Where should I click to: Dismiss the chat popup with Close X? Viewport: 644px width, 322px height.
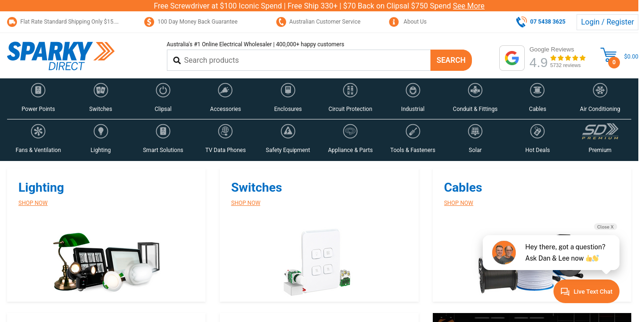point(605,227)
